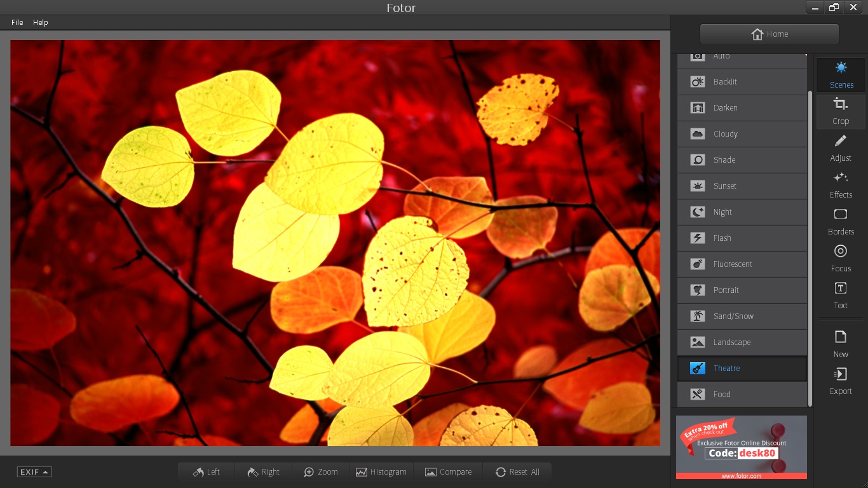Select the "Cloudy" scene label
Screen dimensions: 868x488
(726, 134)
